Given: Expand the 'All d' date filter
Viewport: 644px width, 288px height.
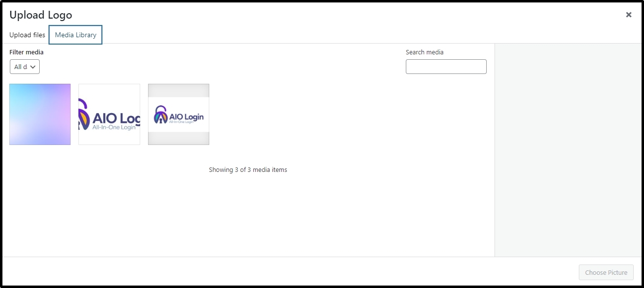Looking at the screenshot, I should pyautogui.click(x=24, y=67).
